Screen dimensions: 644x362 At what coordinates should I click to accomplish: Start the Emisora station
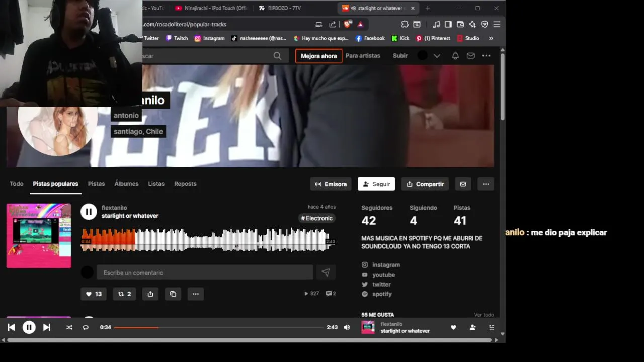click(331, 184)
